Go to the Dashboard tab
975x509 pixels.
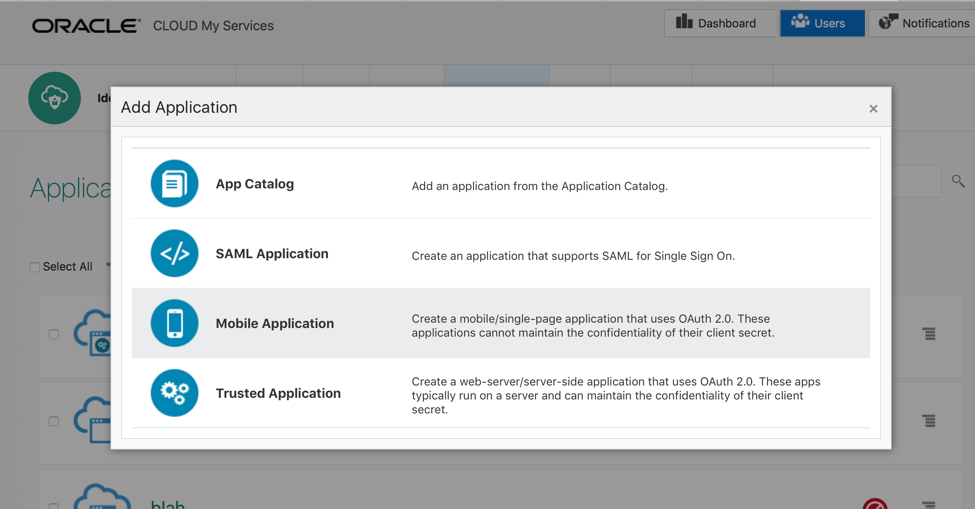coord(717,23)
